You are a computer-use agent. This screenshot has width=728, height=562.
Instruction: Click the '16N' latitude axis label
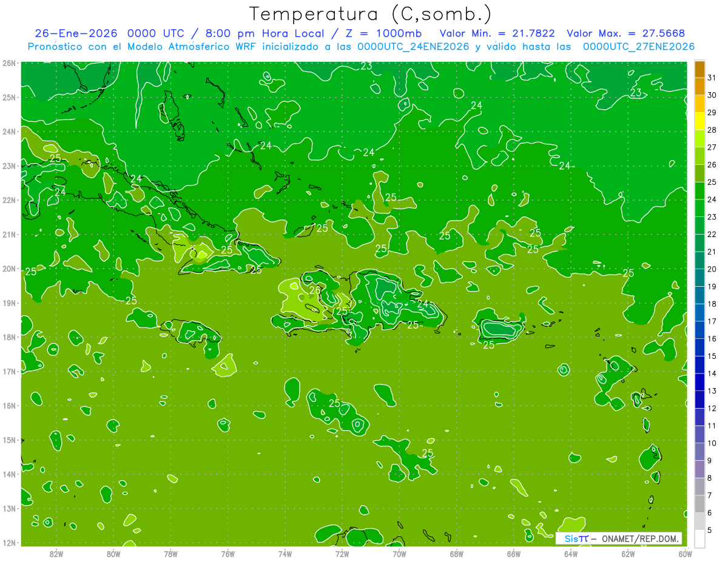point(9,406)
